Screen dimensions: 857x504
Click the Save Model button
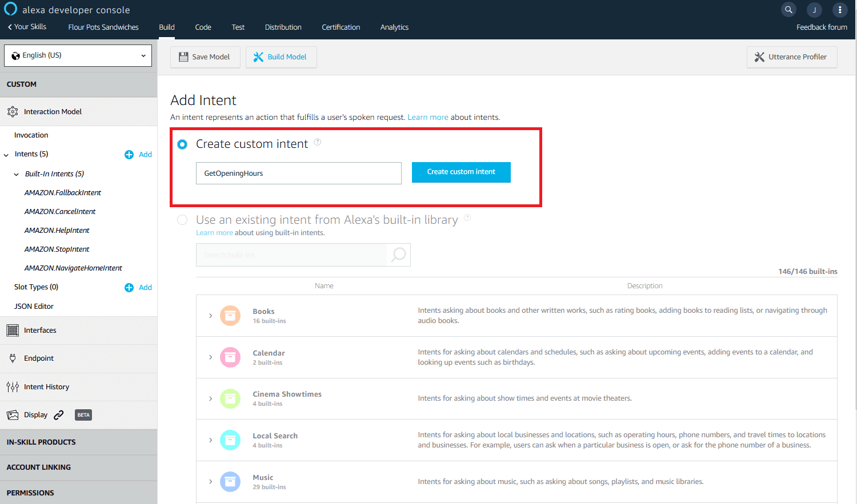click(x=205, y=57)
